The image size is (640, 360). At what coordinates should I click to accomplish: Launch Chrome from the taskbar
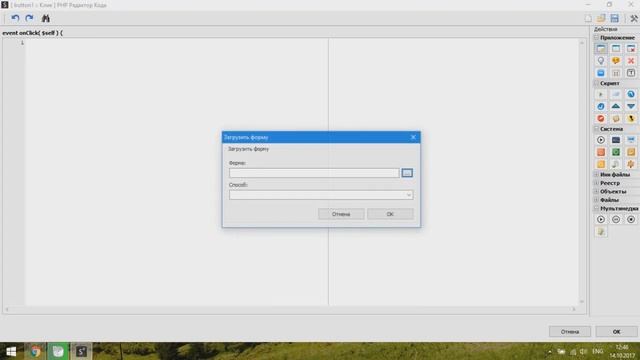pos(36,351)
